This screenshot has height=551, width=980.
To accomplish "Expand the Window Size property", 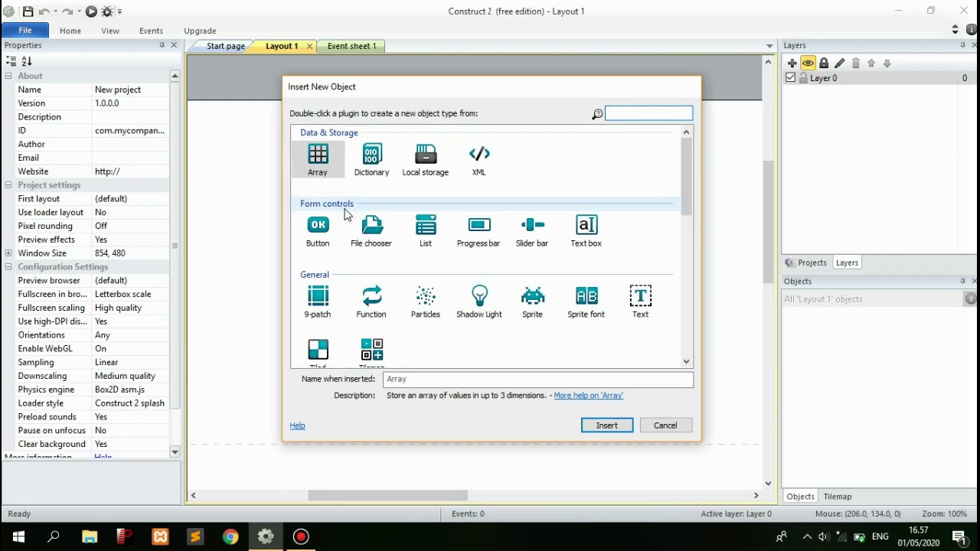I will 8,253.
